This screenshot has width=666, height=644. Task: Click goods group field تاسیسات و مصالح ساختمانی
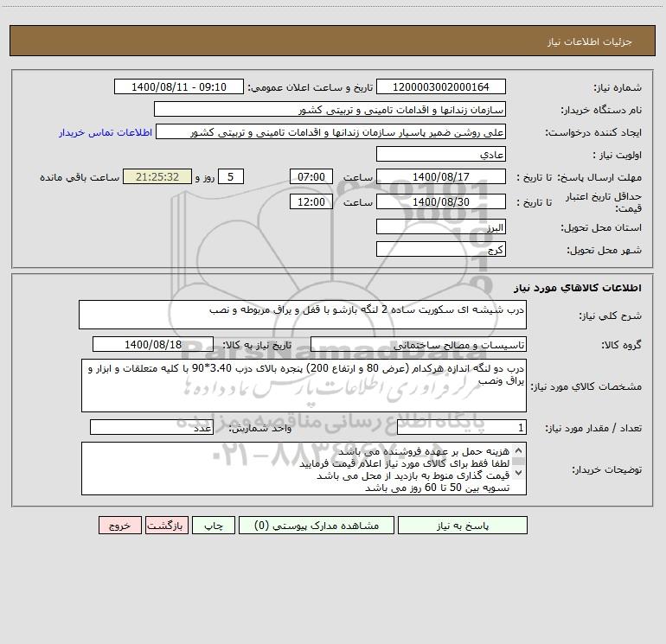(419, 344)
